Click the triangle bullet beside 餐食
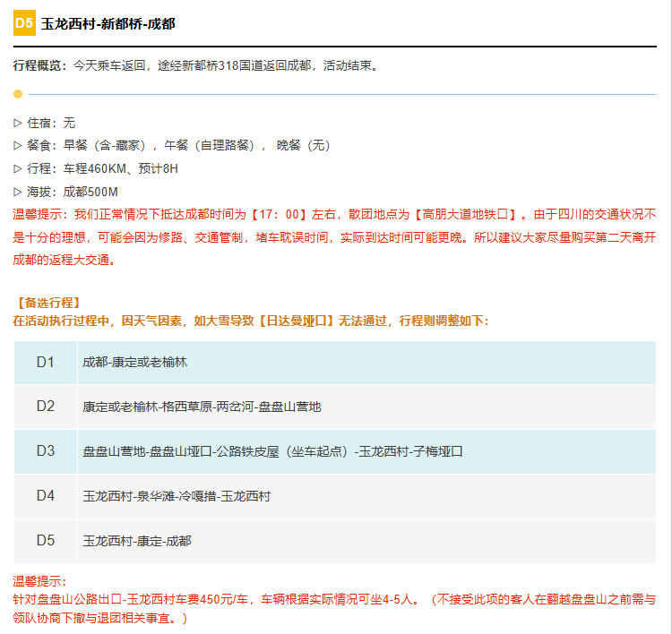This screenshot has width=672, height=634. (18, 146)
